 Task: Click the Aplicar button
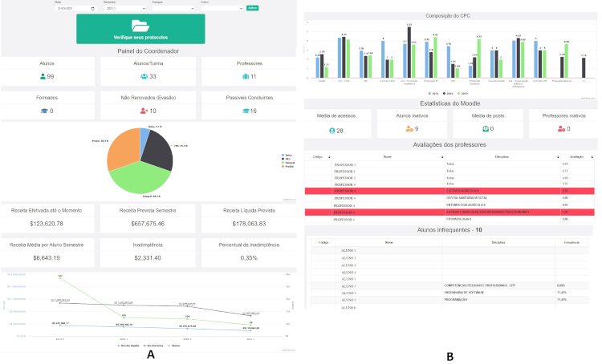click(253, 8)
